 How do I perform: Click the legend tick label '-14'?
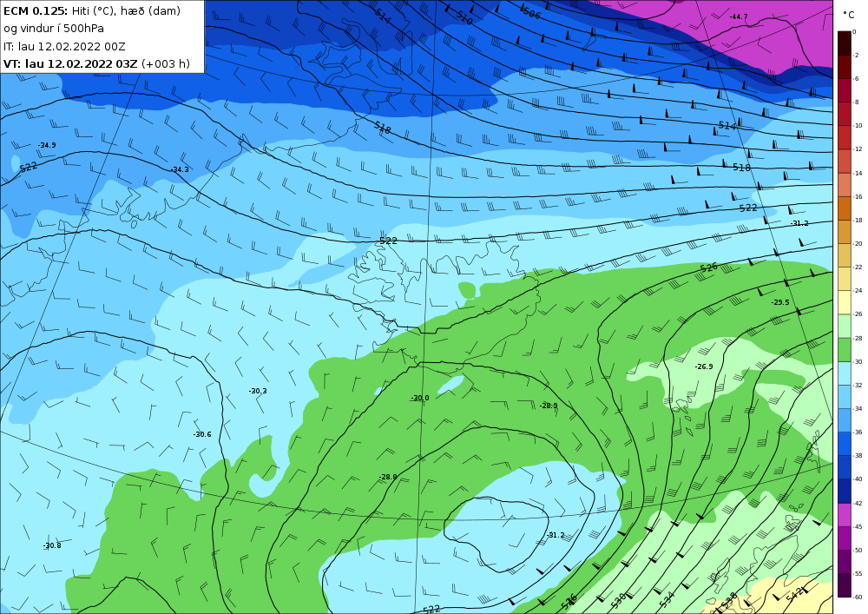pyautogui.click(x=858, y=173)
